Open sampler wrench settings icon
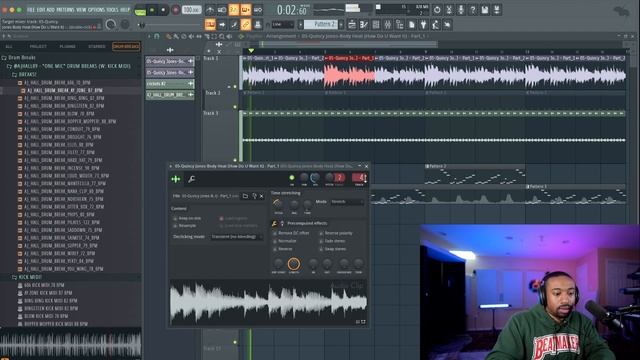 point(191,179)
